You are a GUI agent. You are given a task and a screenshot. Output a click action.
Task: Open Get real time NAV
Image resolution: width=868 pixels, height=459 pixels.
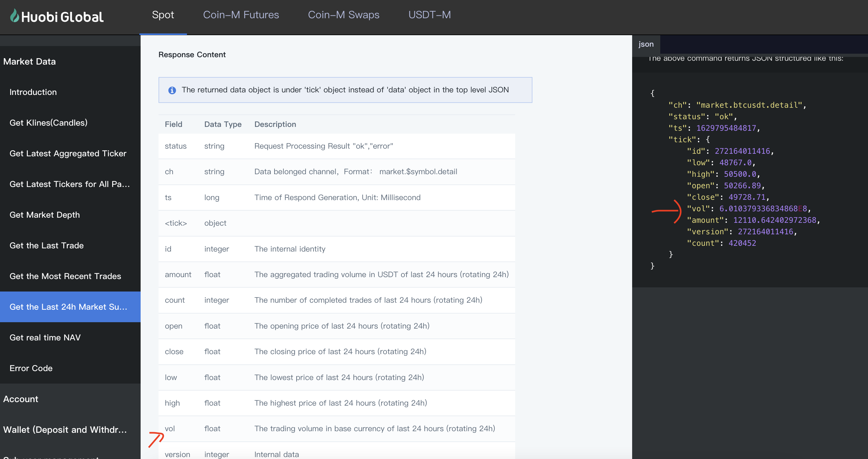45,337
